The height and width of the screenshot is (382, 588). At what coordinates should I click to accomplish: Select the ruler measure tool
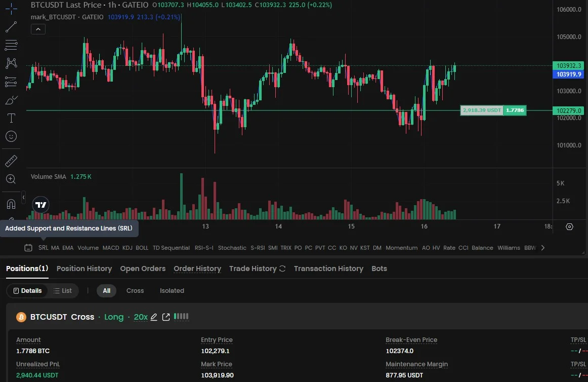pyautogui.click(x=11, y=161)
